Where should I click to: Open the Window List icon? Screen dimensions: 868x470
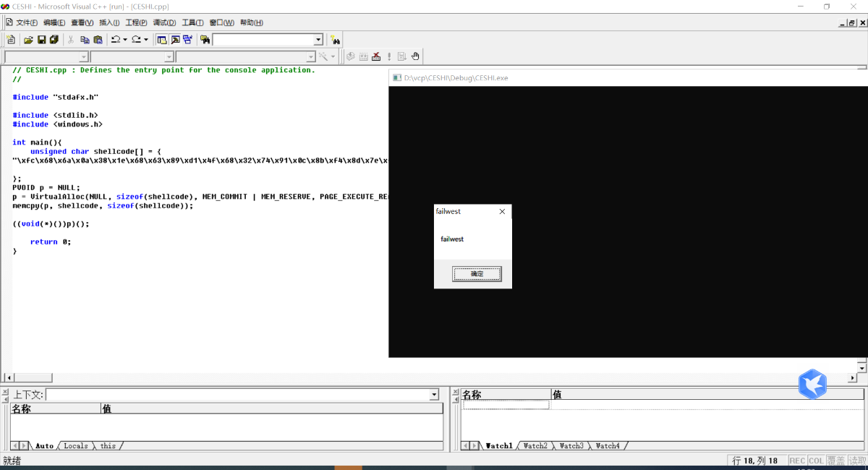[x=188, y=40]
